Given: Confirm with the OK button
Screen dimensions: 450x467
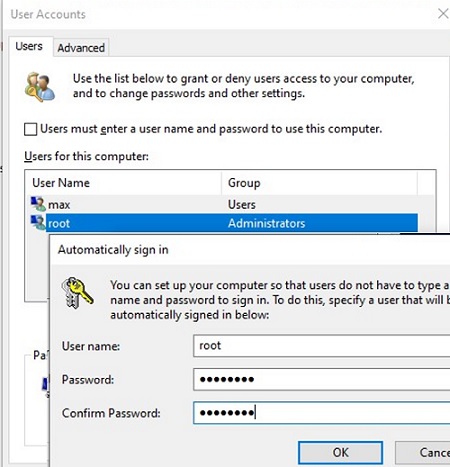Looking at the screenshot, I should click(x=340, y=452).
